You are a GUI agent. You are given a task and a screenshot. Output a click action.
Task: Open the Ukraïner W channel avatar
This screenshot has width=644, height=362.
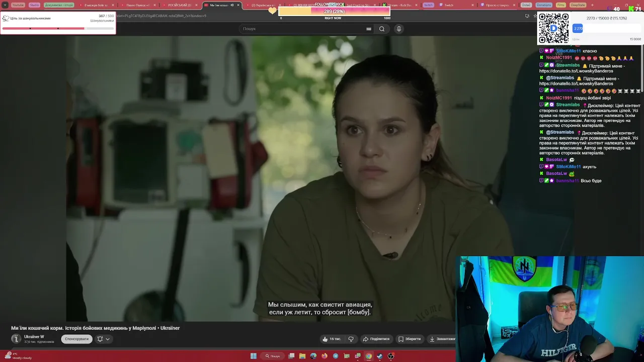(16, 339)
